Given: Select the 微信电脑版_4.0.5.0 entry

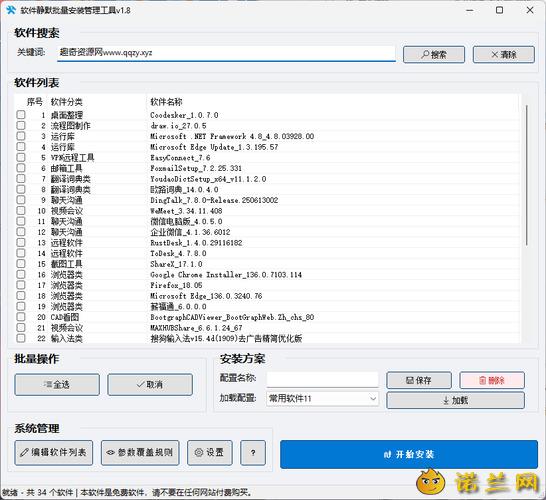Looking at the screenshot, I should click(186, 221).
